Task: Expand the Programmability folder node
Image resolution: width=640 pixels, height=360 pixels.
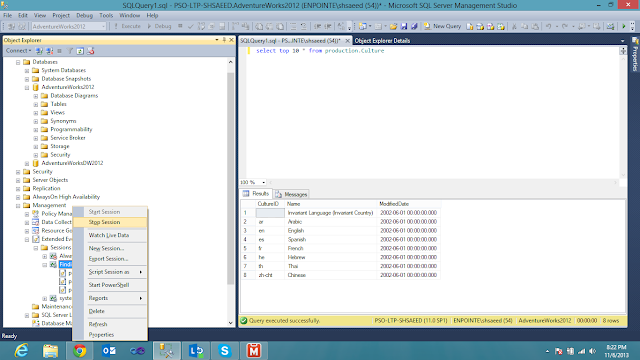Action: (x=36, y=130)
